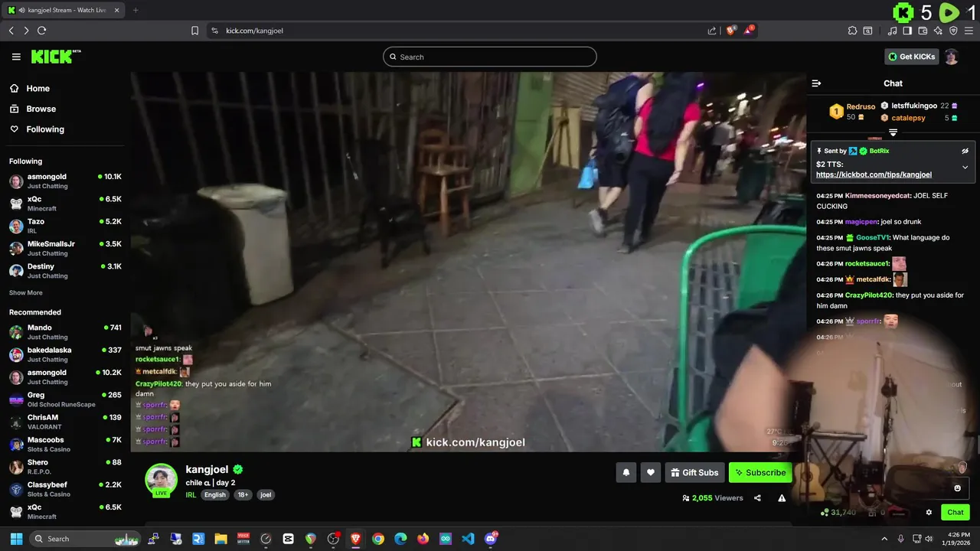Open Brave Rewards triangle icon

tap(749, 30)
